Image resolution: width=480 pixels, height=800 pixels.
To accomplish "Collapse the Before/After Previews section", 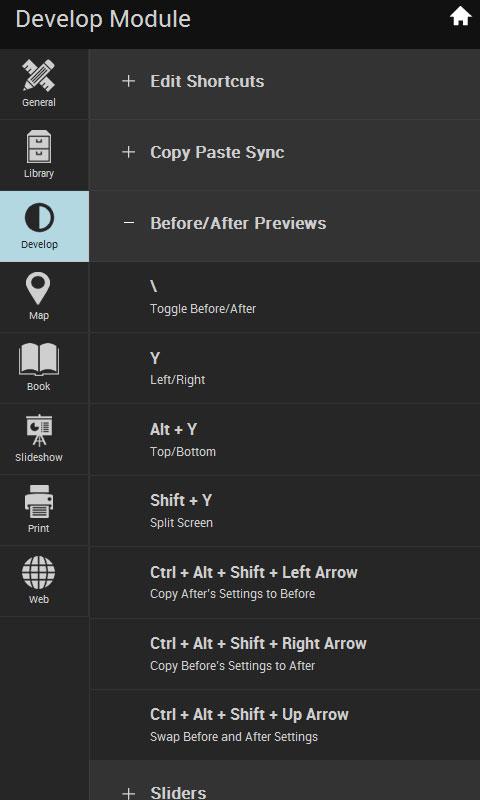I will (x=285, y=227).
